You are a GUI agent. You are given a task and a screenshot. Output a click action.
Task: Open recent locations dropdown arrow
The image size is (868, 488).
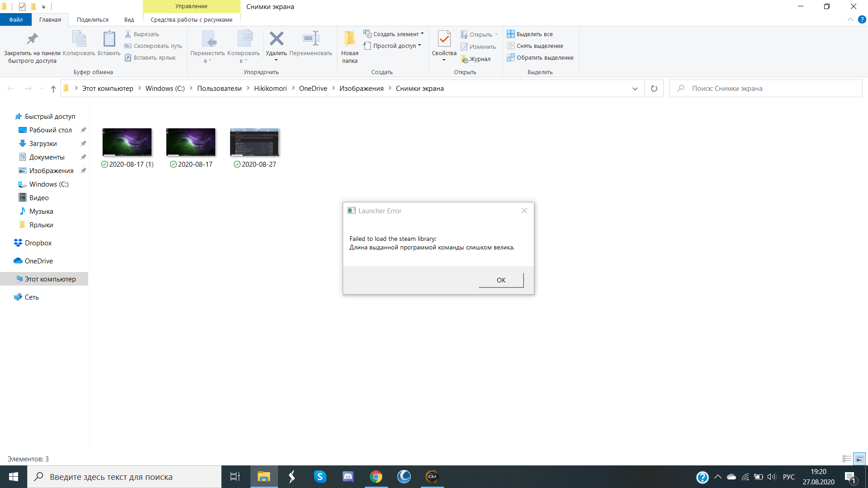[42, 89]
